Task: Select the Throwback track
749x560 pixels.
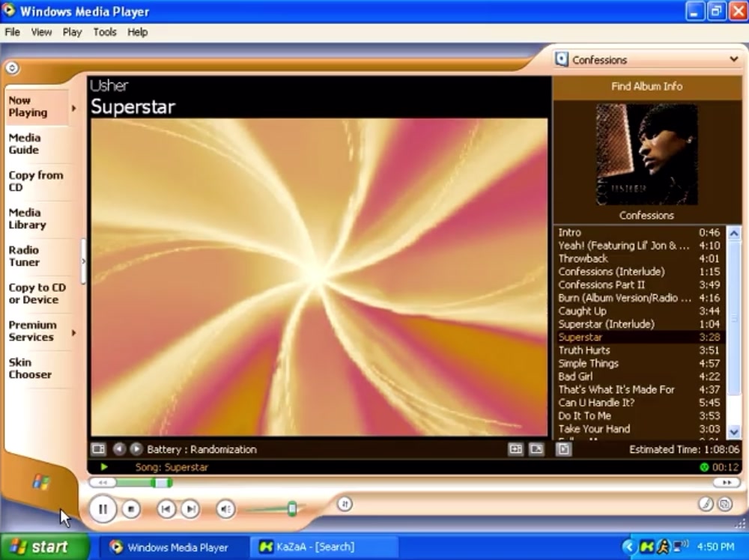Action: coord(640,259)
